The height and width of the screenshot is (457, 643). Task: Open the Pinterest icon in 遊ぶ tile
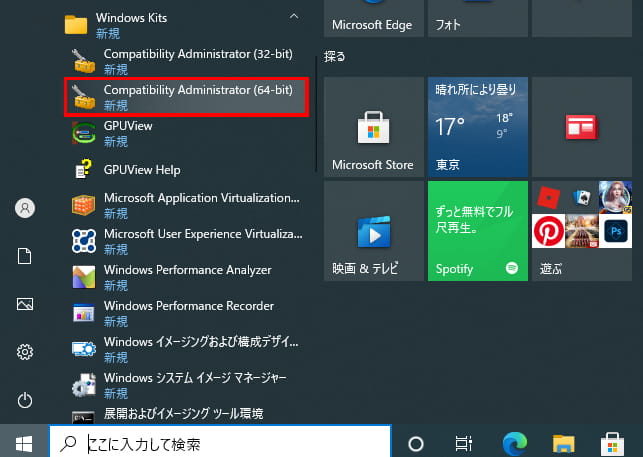click(x=548, y=231)
